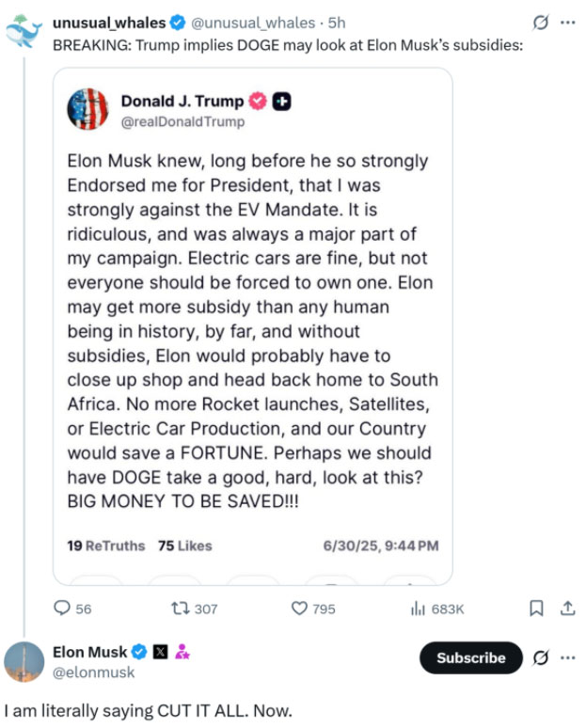Open more options on unusual_whales post
Screen dimensions: 586x728
(567, 23)
